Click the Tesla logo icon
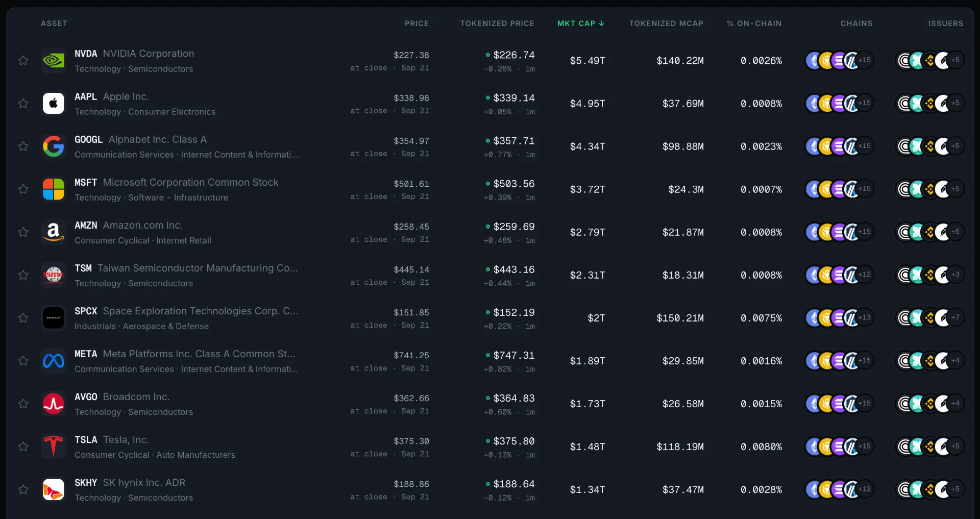Image resolution: width=980 pixels, height=519 pixels. click(x=54, y=447)
